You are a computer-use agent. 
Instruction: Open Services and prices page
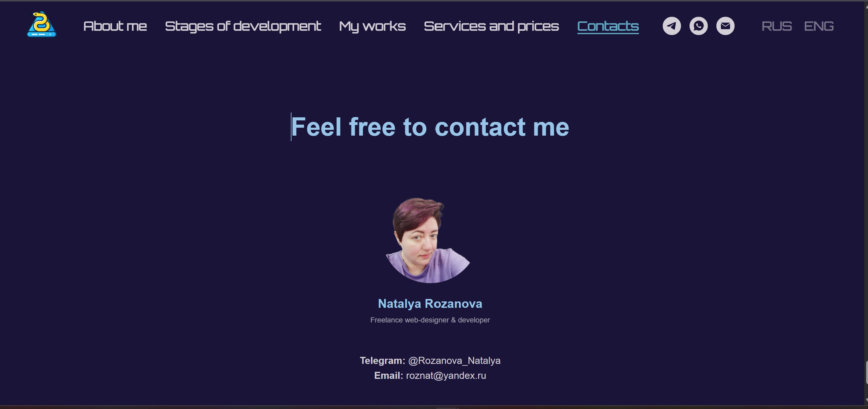[491, 26]
